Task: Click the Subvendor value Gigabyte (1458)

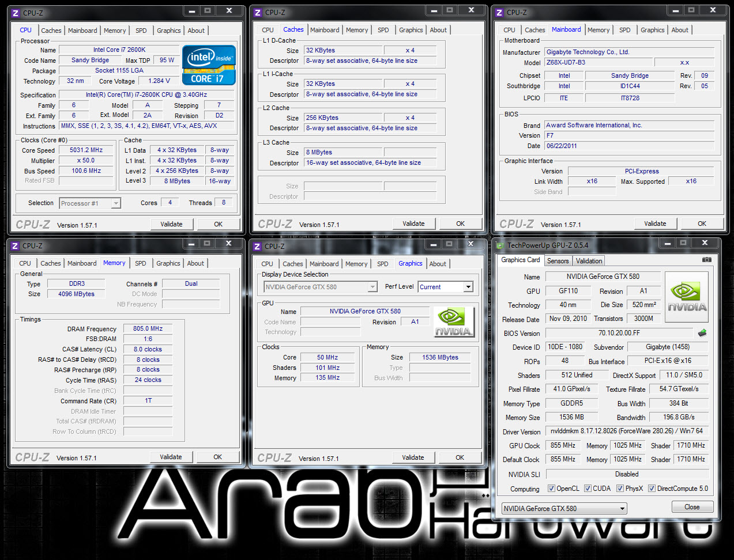Action: click(x=668, y=347)
